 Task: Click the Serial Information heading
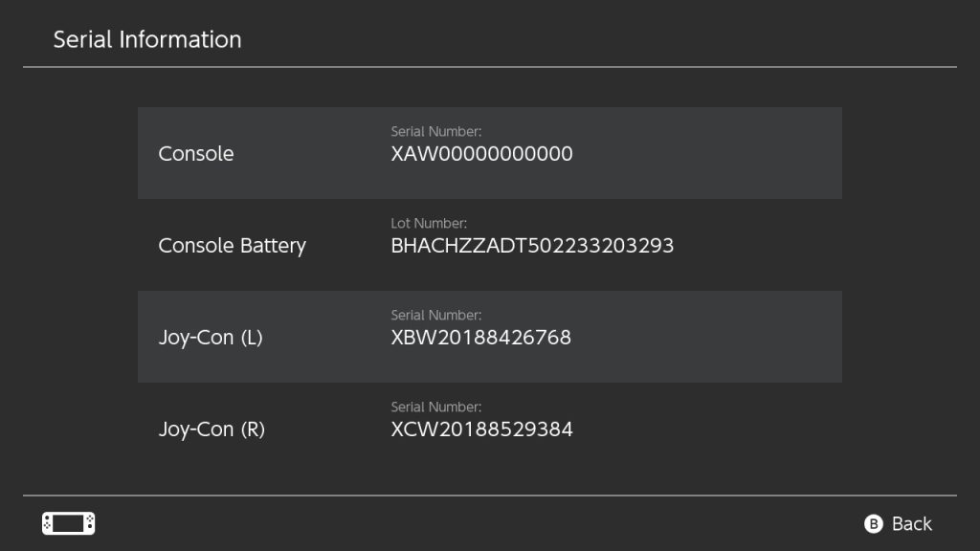(146, 39)
